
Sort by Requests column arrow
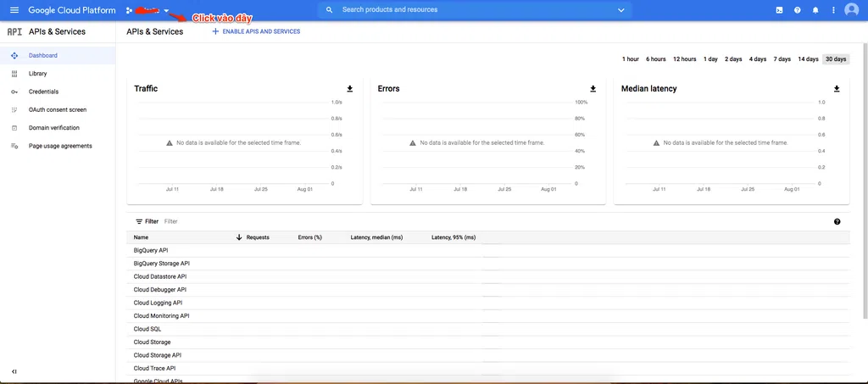239,237
